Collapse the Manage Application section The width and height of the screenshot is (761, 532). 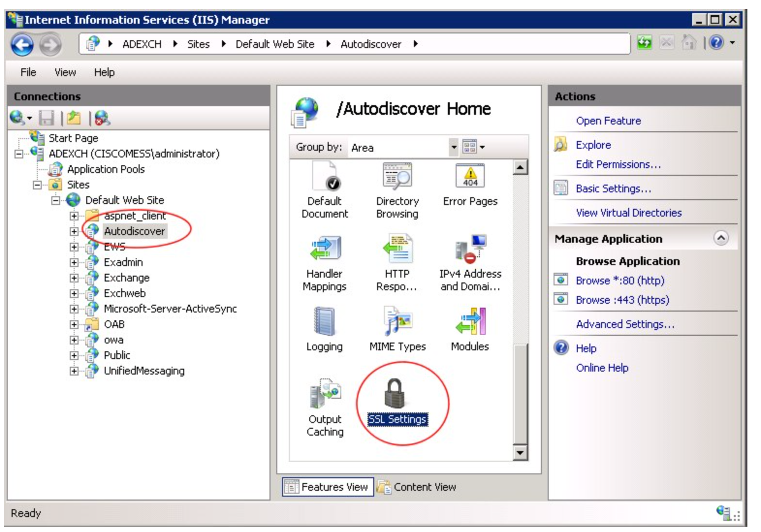pyautogui.click(x=721, y=238)
